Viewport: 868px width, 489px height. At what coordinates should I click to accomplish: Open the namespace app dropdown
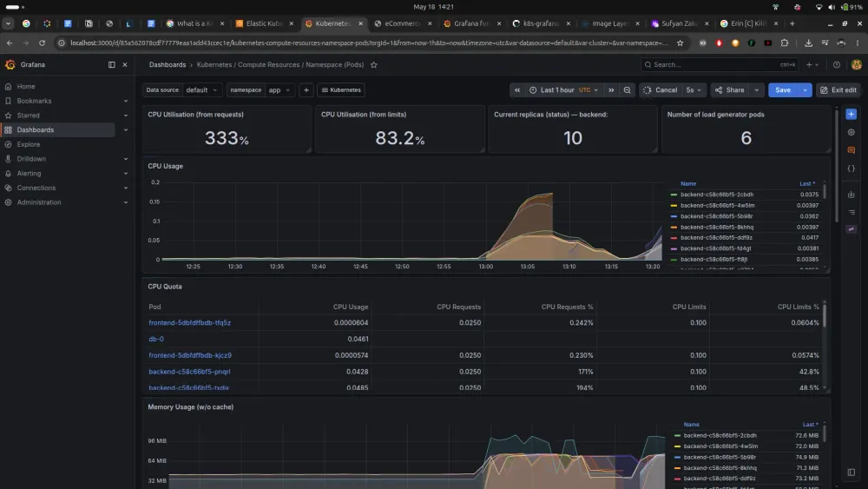point(279,89)
